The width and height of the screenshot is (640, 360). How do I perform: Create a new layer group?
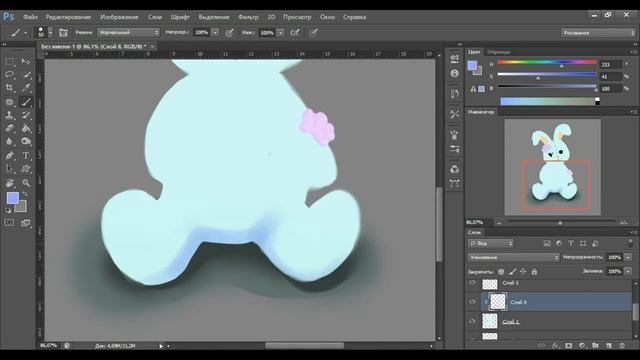[x=596, y=345]
